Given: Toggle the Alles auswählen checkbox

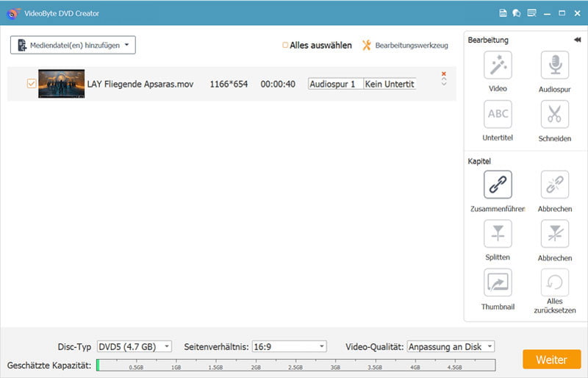Looking at the screenshot, I should tap(286, 46).
